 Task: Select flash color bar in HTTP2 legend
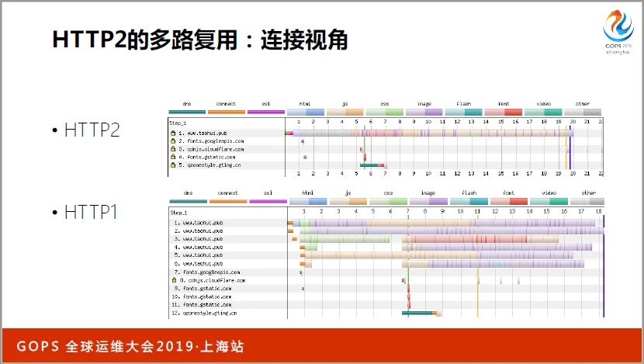[x=464, y=113]
